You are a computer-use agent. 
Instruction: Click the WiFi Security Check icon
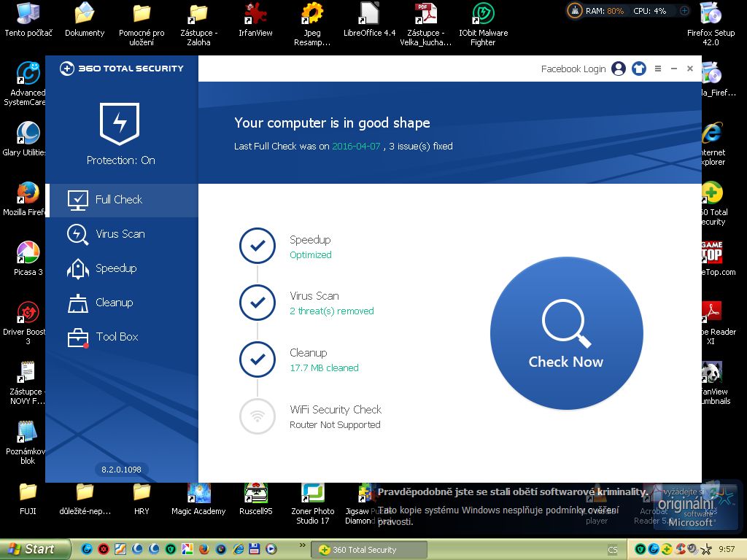coord(258,416)
